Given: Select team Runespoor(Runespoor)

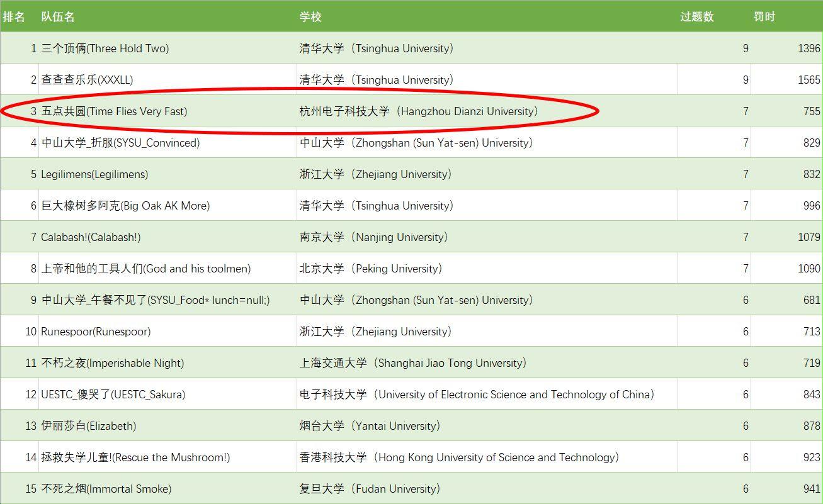Looking at the screenshot, I should tap(96, 332).
